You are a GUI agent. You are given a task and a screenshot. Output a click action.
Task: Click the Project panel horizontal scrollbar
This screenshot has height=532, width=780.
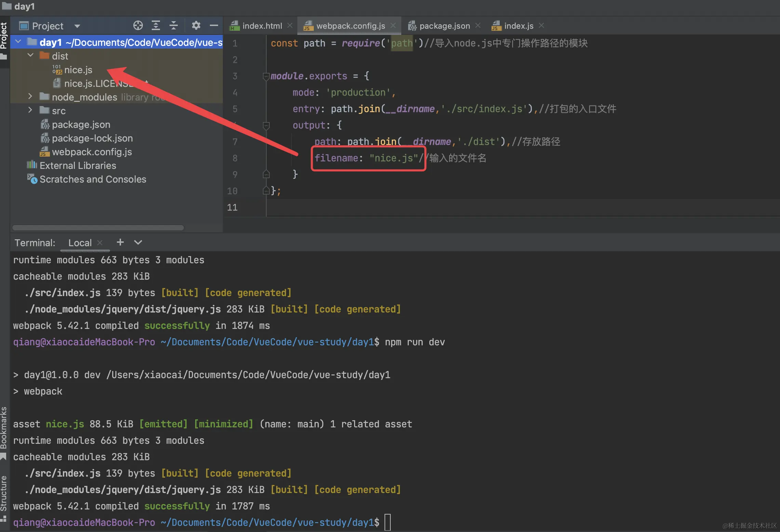coord(98,228)
